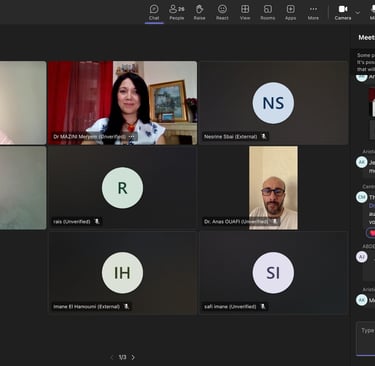This screenshot has width=375, height=366.
Task: Click the 1/3 page indicator
Action: (122, 357)
